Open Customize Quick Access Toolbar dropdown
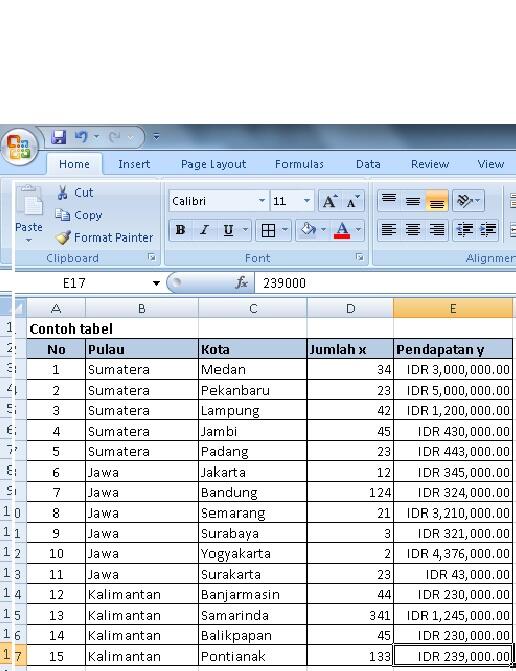The height and width of the screenshot is (671, 516). 156,137
